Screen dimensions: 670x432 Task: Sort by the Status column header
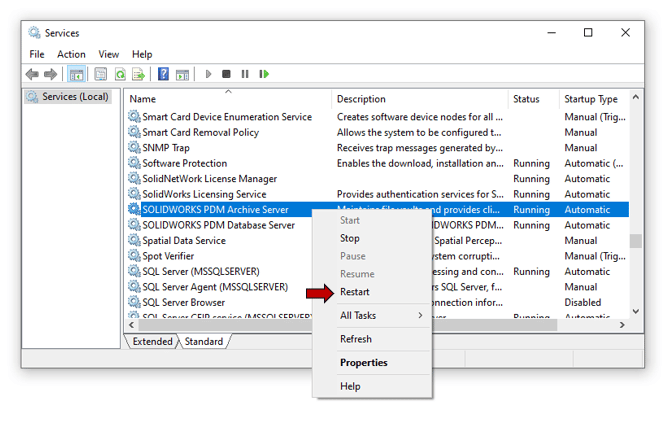(x=534, y=99)
